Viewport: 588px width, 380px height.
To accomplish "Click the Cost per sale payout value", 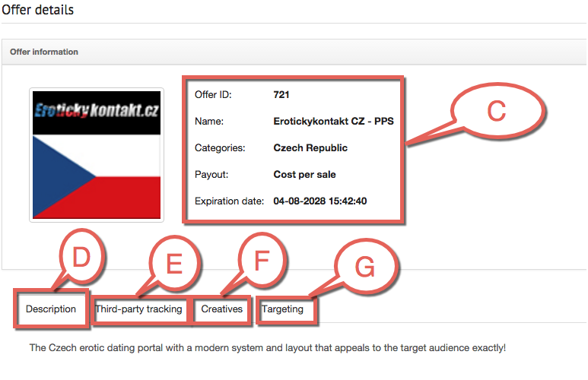I will click(304, 175).
